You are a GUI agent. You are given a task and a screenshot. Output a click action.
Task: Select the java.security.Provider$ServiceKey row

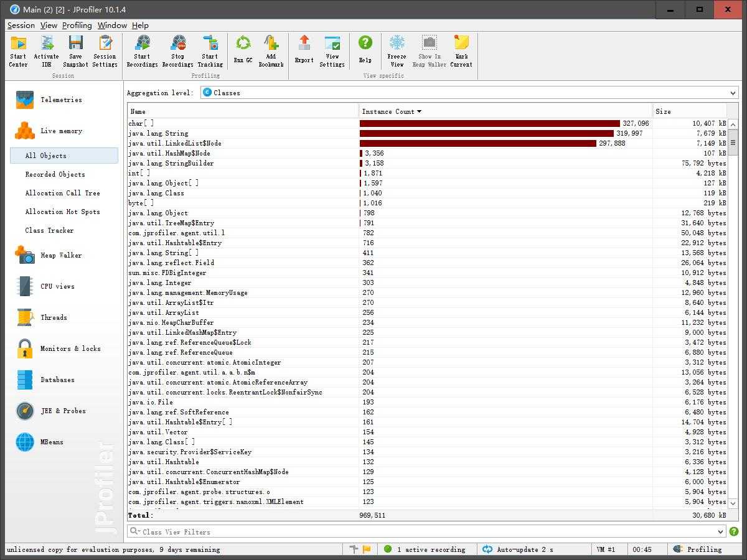[427, 452]
